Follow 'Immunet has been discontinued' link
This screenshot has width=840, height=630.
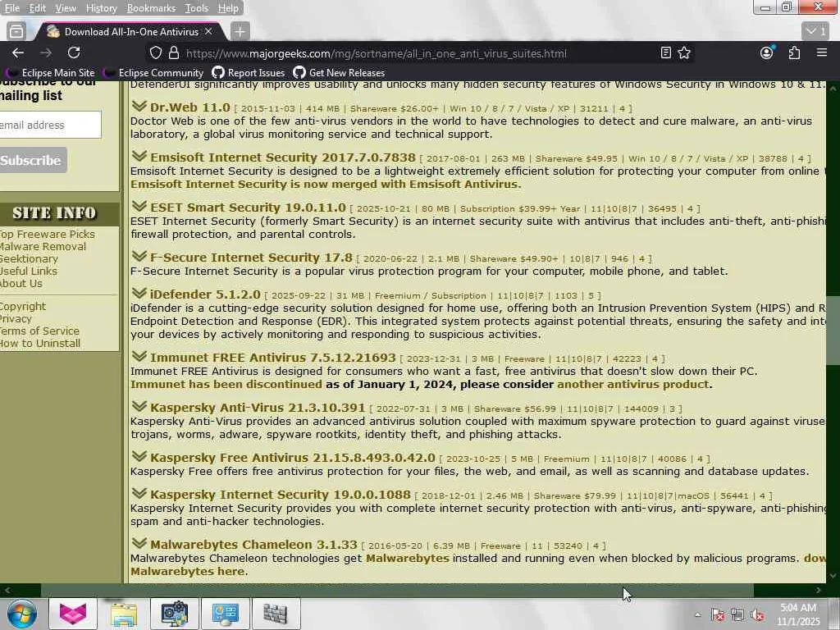pos(226,384)
